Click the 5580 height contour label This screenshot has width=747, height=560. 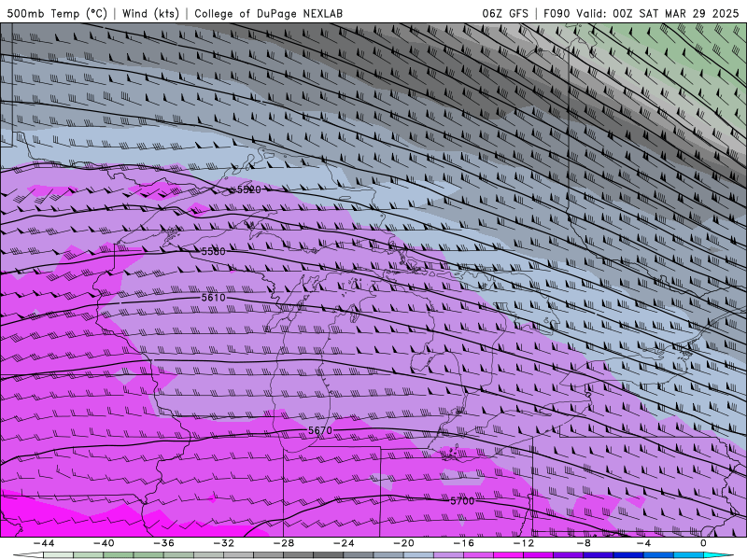(x=213, y=251)
